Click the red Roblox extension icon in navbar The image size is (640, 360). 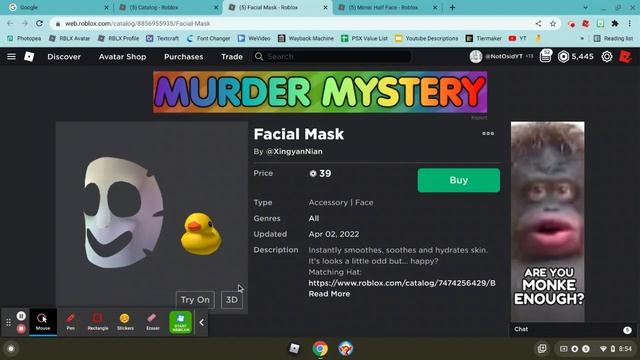pos(625,56)
